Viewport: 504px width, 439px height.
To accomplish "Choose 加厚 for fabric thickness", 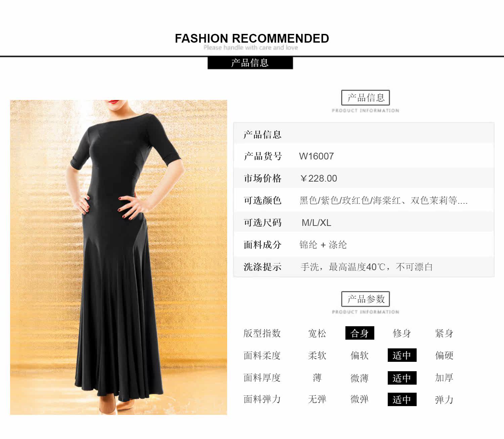I will 444,378.
